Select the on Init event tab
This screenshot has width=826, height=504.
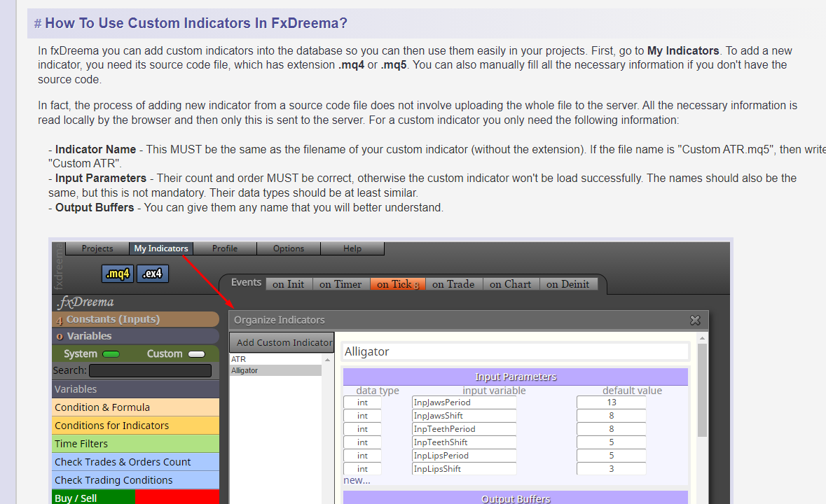pyautogui.click(x=289, y=284)
